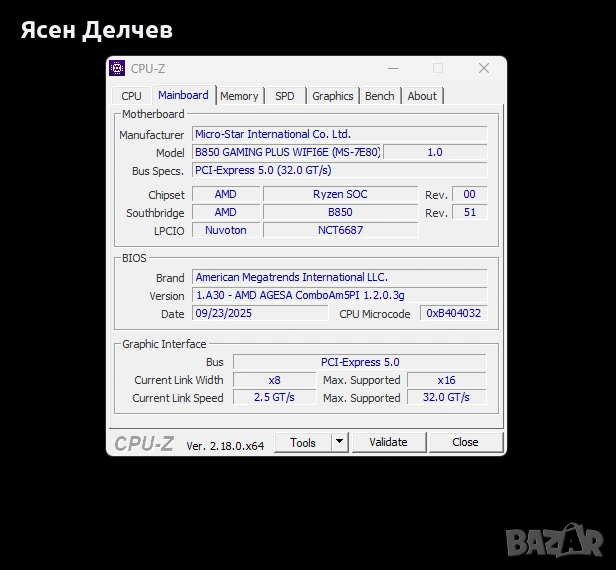Click the Current Link Speed value
616x570 pixels.
[275, 397]
